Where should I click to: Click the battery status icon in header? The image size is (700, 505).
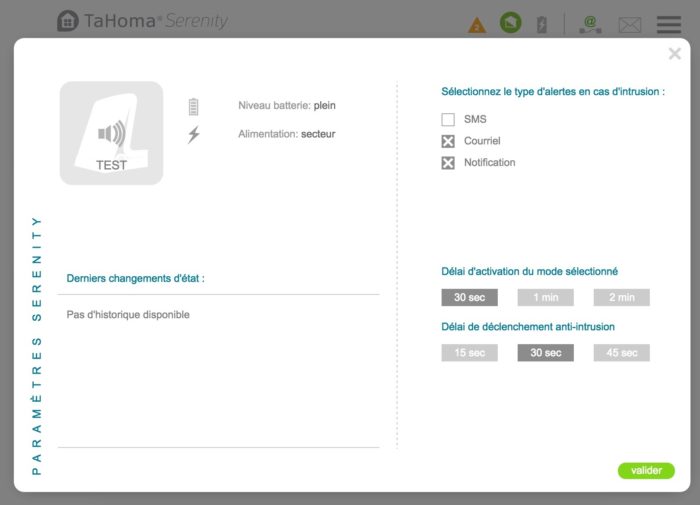[x=542, y=25]
